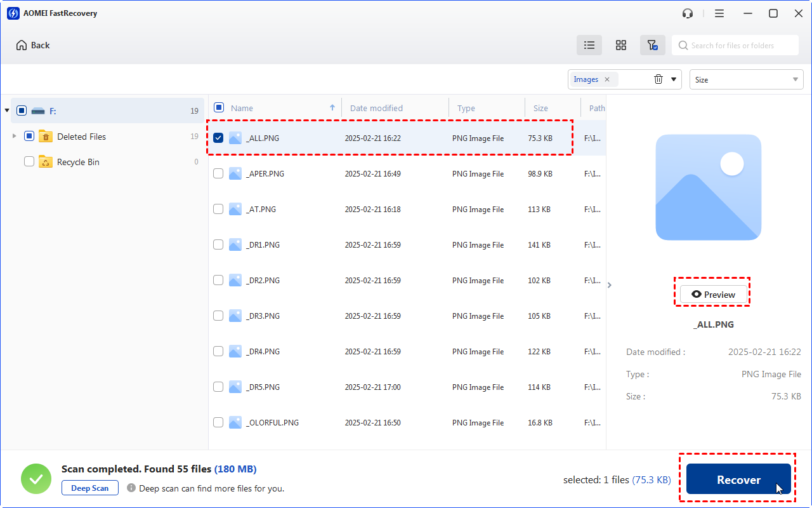Check the _APER.PNG checkbox
This screenshot has width=812, height=508.
(x=218, y=173)
